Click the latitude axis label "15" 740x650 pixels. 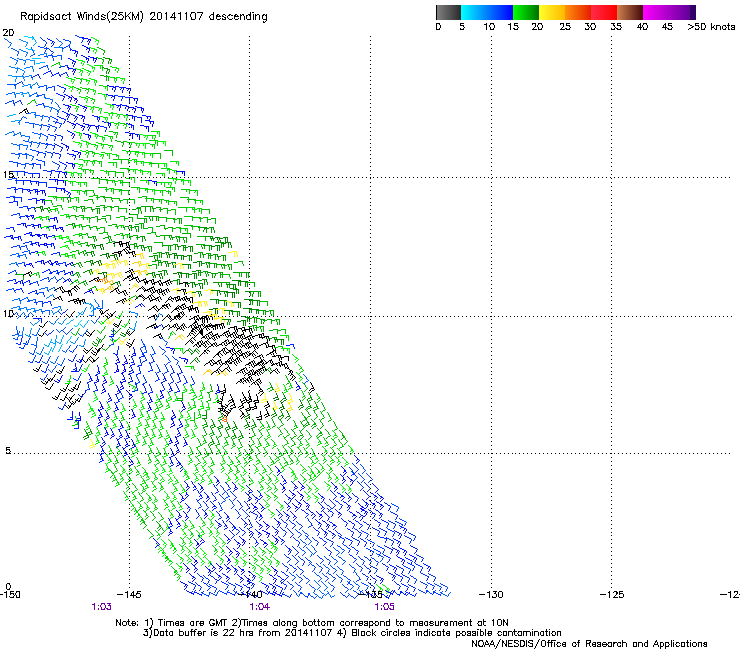pos(8,175)
